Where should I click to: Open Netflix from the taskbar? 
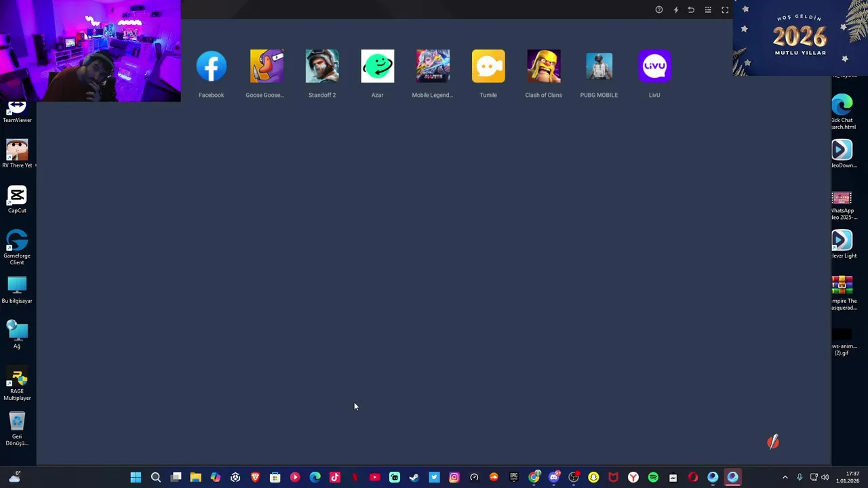tap(355, 477)
